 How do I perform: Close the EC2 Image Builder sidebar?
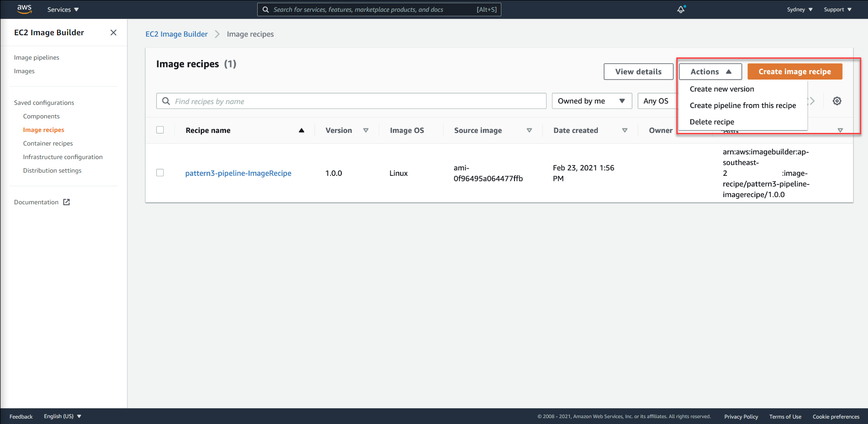point(113,33)
